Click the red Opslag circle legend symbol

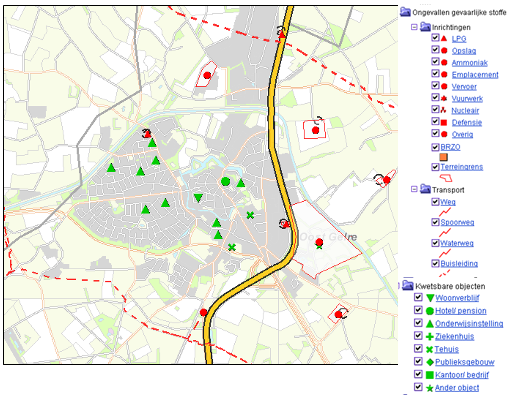coord(444,51)
